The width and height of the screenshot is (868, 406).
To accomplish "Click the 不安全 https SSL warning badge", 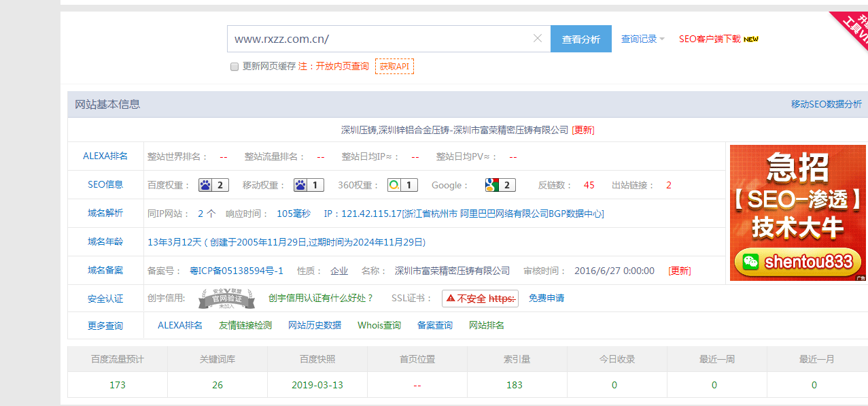I will [x=480, y=299].
